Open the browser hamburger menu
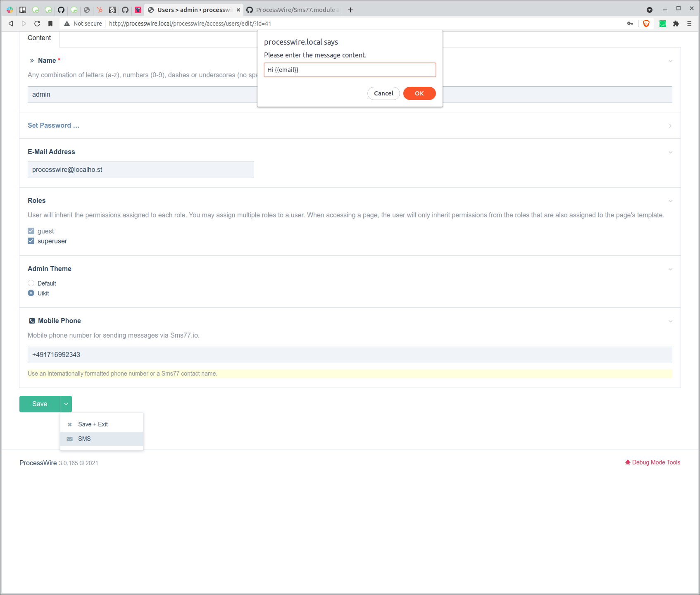This screenshot has height=595, width=700. click(689, 24)
